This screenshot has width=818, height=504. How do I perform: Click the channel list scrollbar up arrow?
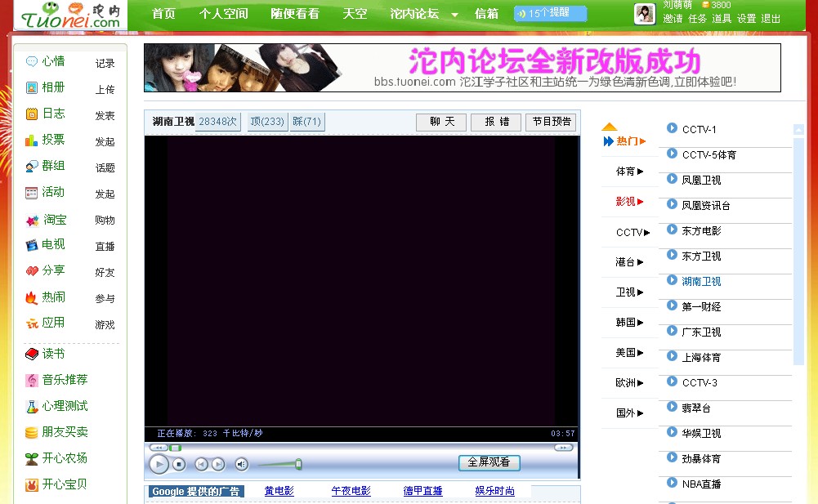point(798,129)
